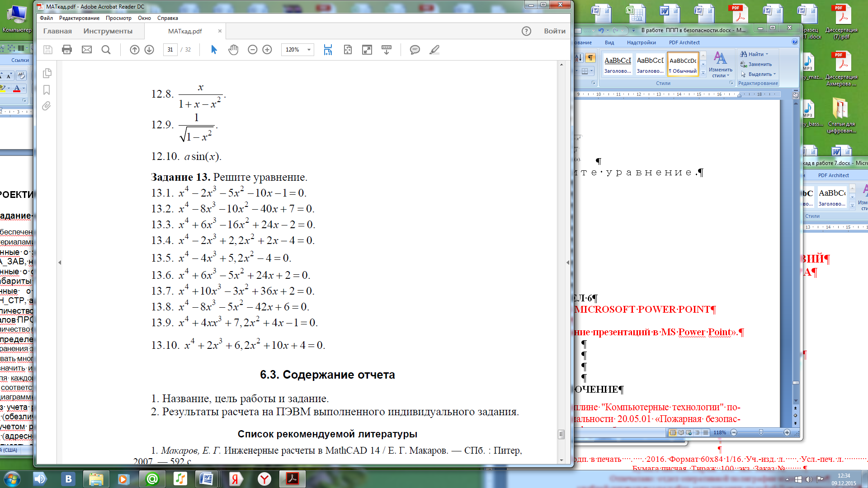Switch Word to Web Layout view
This screenshot has width=868, height=488.
[689, 433]
